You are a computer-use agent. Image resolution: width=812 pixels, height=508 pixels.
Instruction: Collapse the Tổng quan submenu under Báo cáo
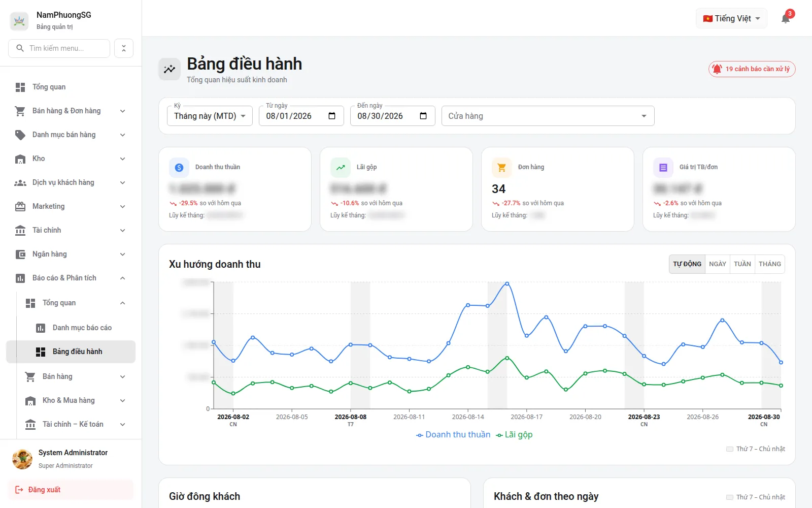pyautogui.click(x=76, y=303)
